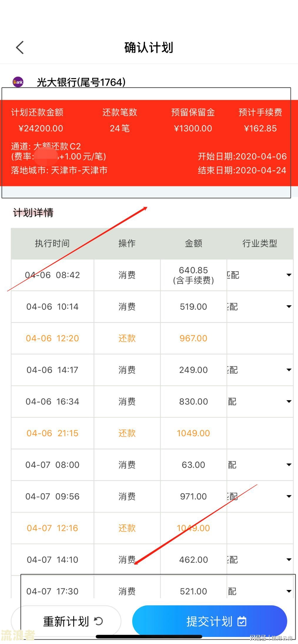Tap the 04-06 21:15 repayment time

(x=52, y=433)
